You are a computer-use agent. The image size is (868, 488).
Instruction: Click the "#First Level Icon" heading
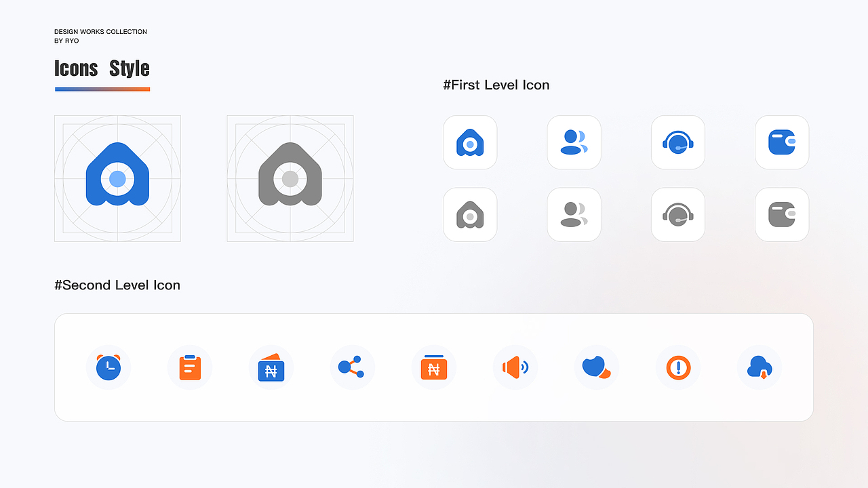[x=496, y=85]
